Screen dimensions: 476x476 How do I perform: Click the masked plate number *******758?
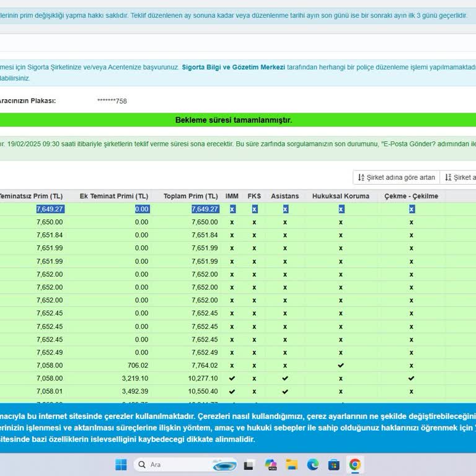(112, 101)
